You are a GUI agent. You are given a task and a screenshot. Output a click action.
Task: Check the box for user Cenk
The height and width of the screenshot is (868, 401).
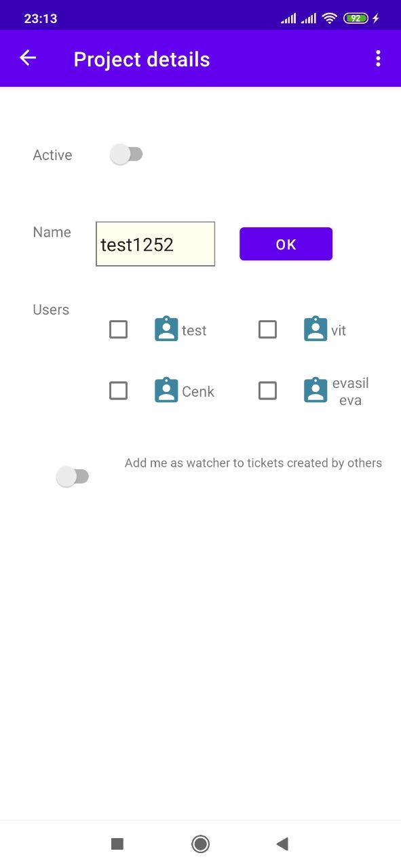coord(118,391)
